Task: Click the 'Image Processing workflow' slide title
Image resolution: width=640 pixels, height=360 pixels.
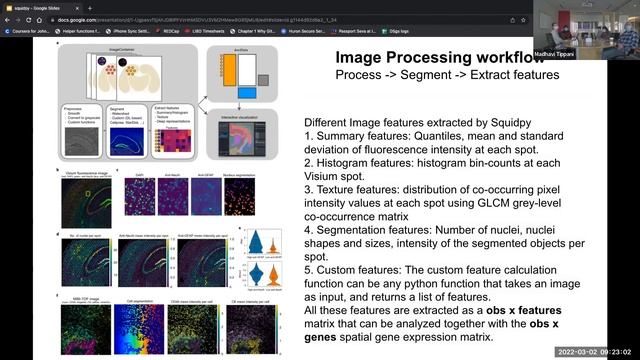Action: [x=440, y=57]
